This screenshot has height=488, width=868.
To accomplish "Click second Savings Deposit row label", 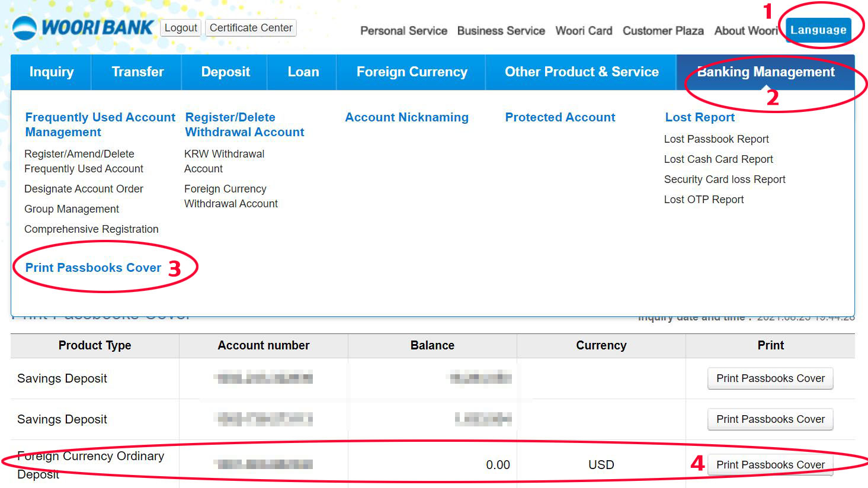I will click(x=62, y=419).
